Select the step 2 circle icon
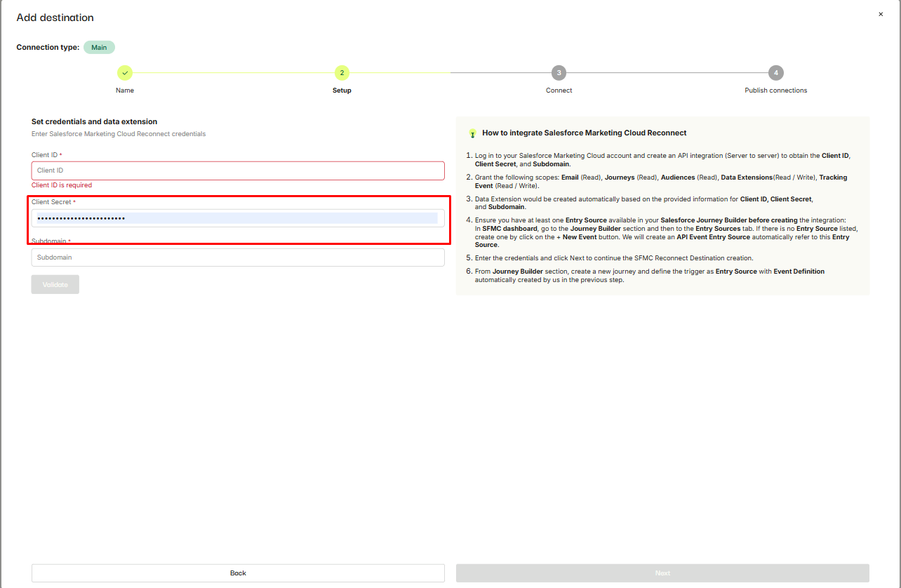This screenshot has height=588, width=901. [x=342, y=73]
